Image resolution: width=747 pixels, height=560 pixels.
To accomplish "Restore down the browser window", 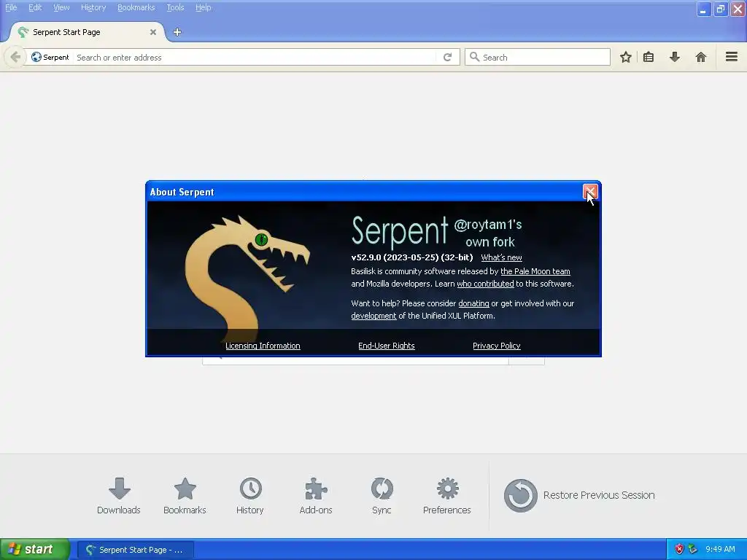I will [720, 9].
